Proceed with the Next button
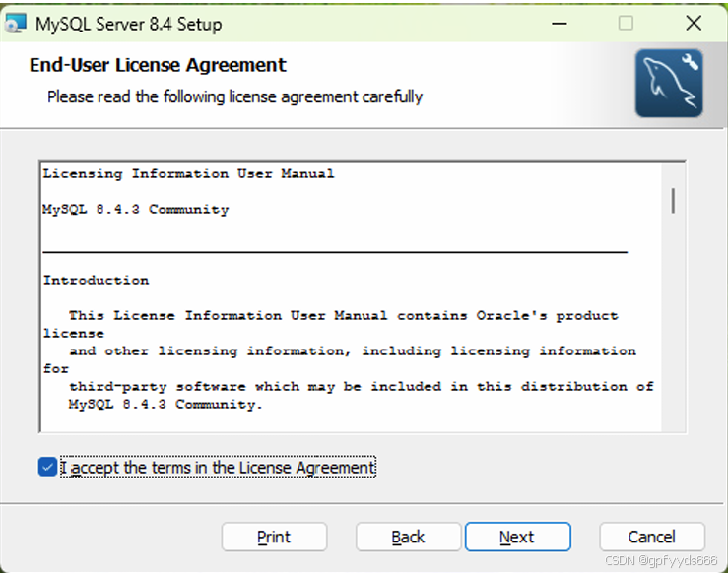Screen dimensions: 728x573 518,537
